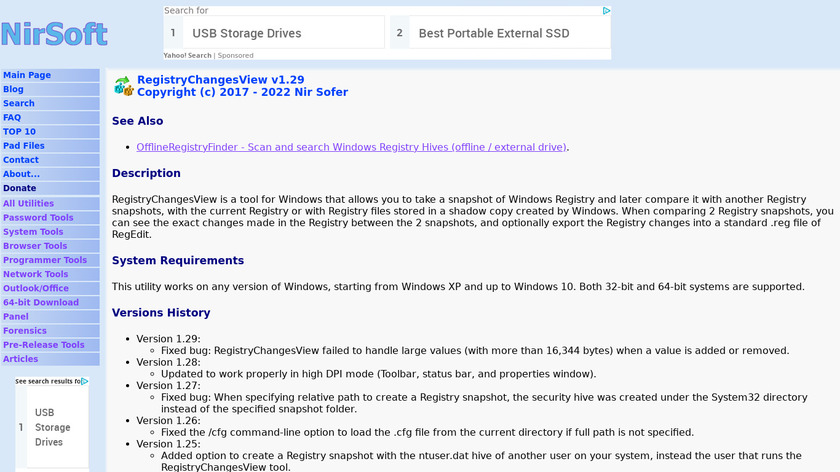
Task: Click USB Storage Drives sidebar ad
Action: [x=52, y=428]
